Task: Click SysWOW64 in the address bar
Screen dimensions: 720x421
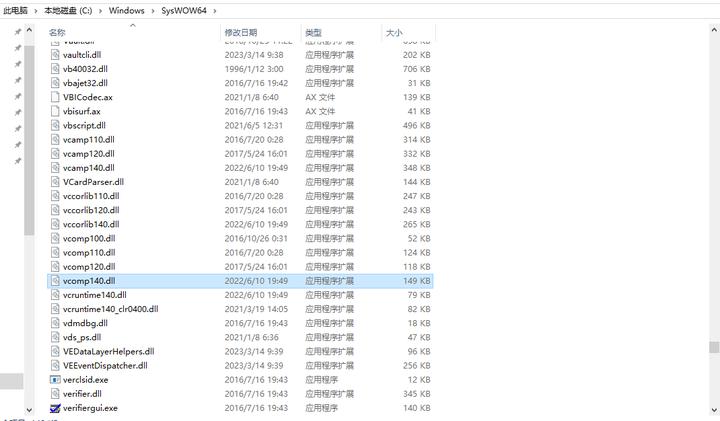Action: pyautogui.click(x=184, y=11)
